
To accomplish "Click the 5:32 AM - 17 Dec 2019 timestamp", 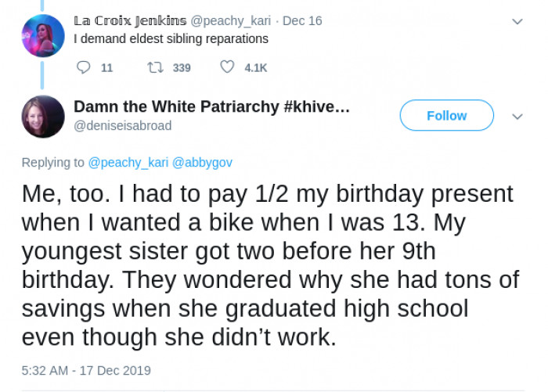I will 86,370.
